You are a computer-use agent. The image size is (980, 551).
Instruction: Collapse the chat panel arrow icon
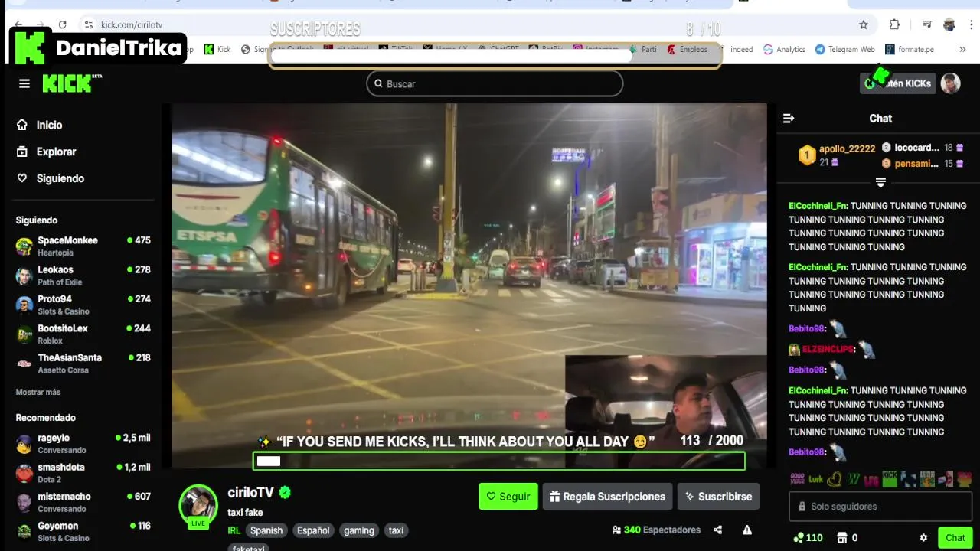click(x=789, y=119)
